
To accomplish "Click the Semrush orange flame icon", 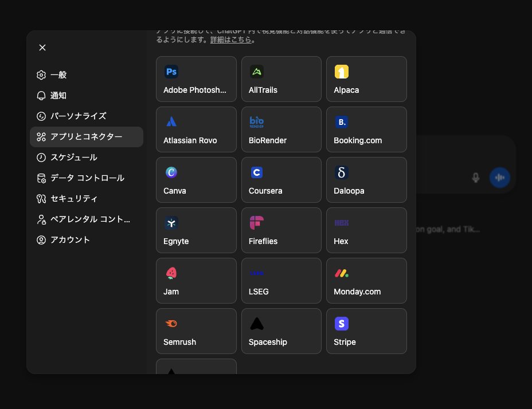I will [x=171, y=324].
